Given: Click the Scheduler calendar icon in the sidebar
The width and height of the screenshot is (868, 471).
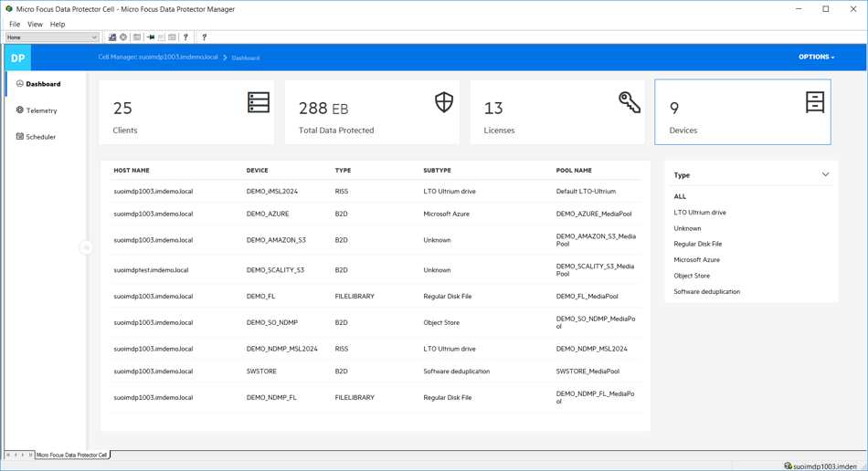Looking at the screenshot, I should [x=20, y=136].
